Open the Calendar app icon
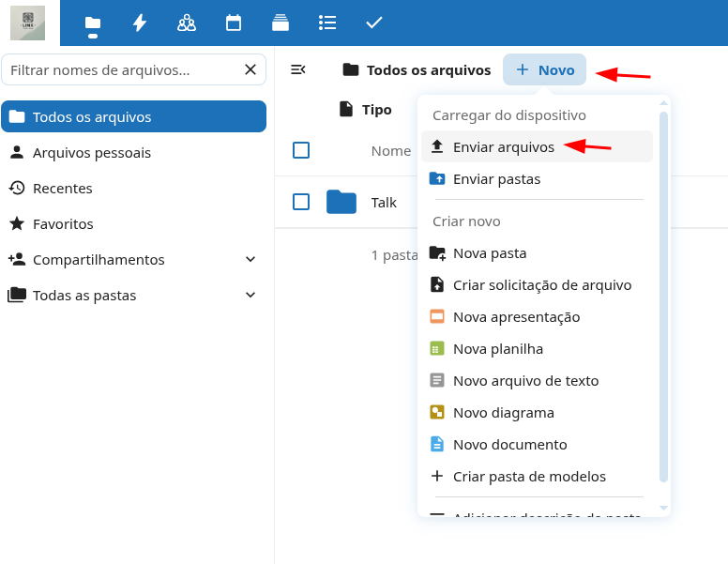728x564 pixels. point(234,23)
